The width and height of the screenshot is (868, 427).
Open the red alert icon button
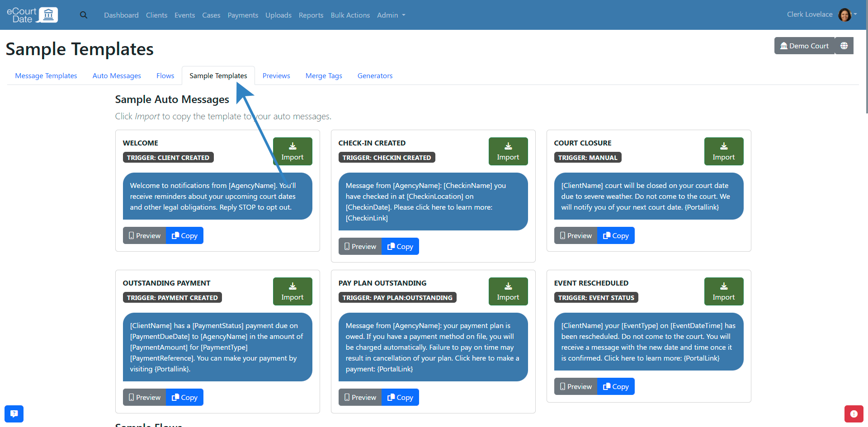click(x=854, y=413)
